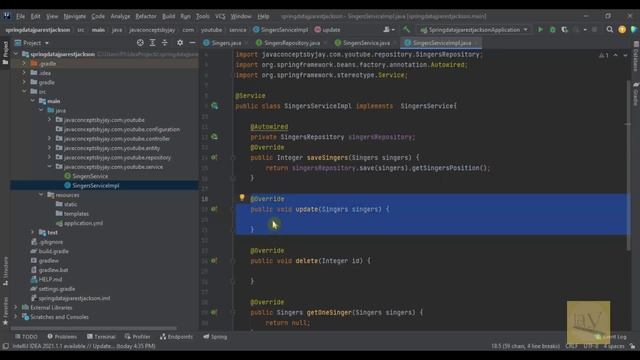Open the Project tool window side button
The width and height of the screenshot is (640, 360).
tap(5, 53)
